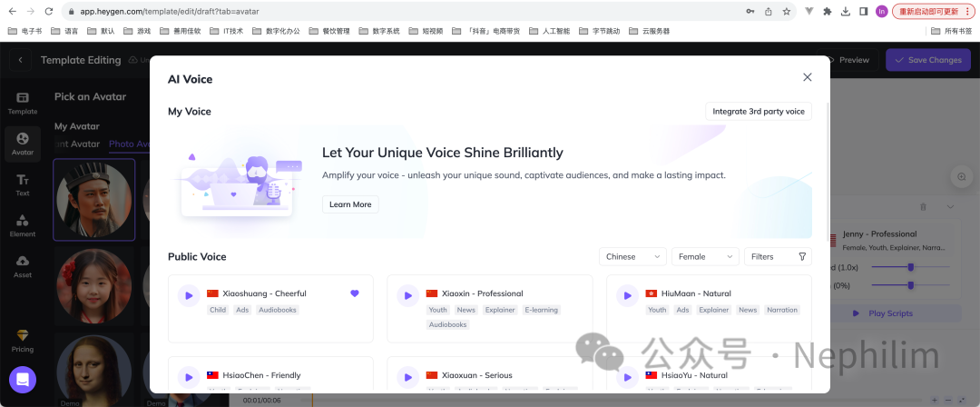This screenshot has height=407, width=980.
Task: Go back from Template Editing
Action: (21, 60)
